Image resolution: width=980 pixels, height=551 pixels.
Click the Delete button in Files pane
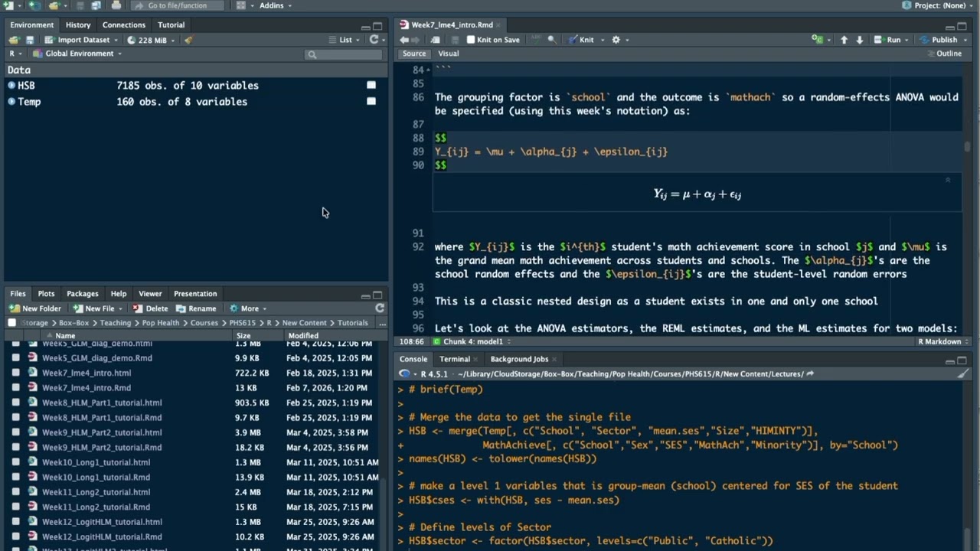point(150,308)
